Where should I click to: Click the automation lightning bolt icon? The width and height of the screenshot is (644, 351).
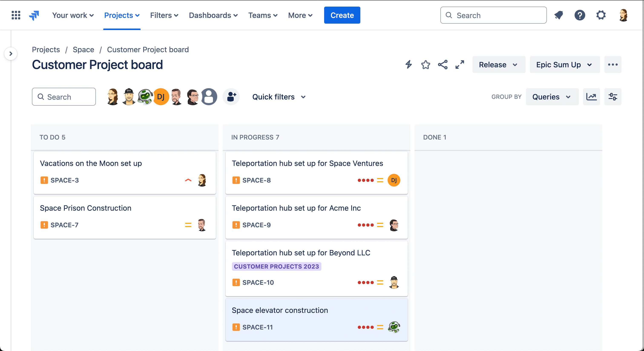pos(408,65)
